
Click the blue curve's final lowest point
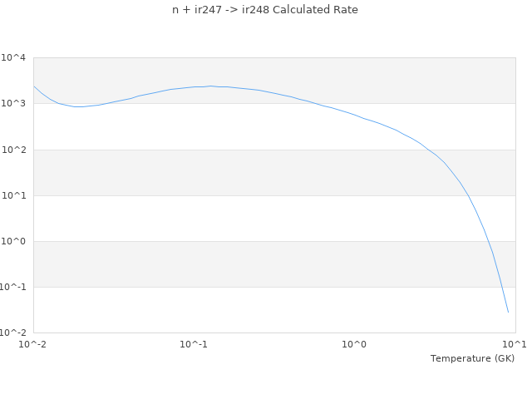tap(508, 313)
